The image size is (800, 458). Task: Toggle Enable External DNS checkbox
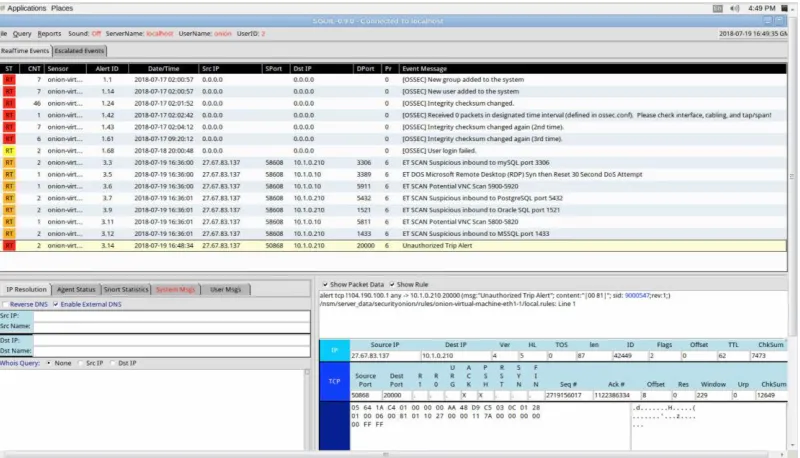coord(56,304)
